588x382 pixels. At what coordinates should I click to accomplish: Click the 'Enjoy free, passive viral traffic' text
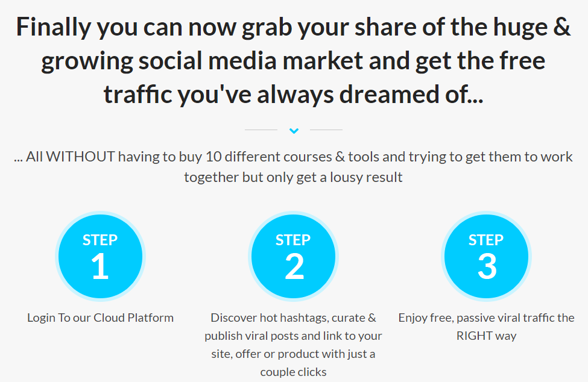(486, 318)
